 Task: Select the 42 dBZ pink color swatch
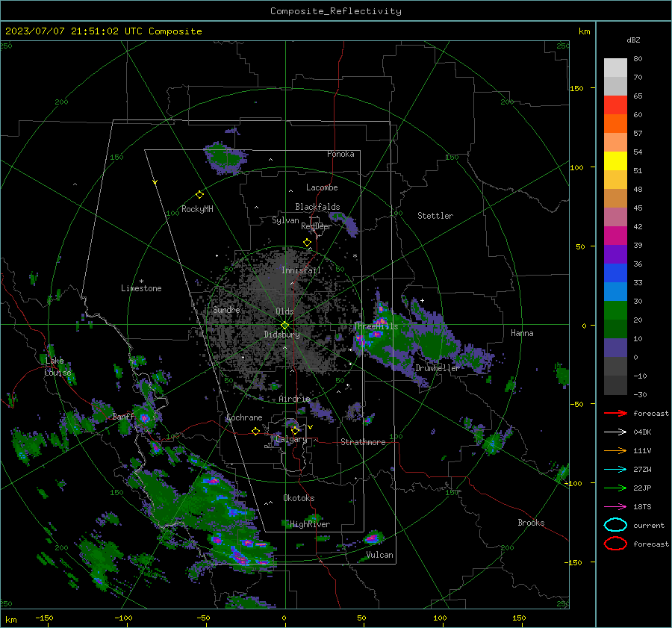pos(615,217)
